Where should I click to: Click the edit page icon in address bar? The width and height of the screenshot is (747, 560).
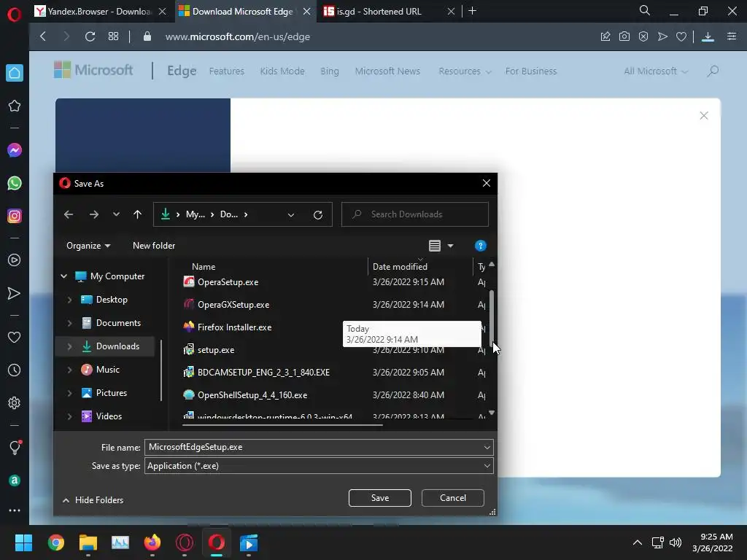(x=605, y=36)
